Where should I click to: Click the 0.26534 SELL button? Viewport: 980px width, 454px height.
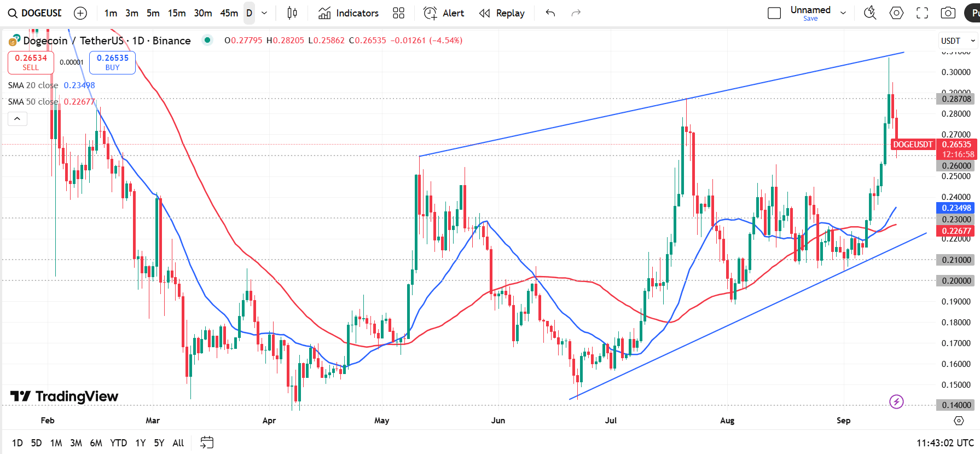(x=31, y=62)
